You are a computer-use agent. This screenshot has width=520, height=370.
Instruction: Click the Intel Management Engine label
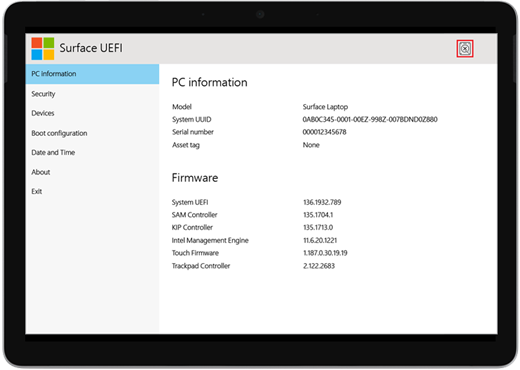tap(210, 241)
